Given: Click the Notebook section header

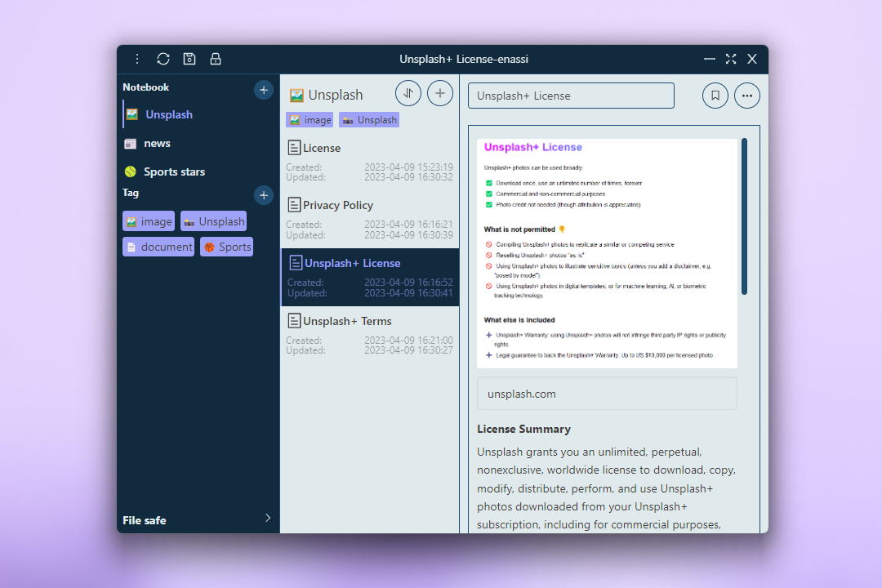Looking at the screenshot, I should tap(145, 87).
